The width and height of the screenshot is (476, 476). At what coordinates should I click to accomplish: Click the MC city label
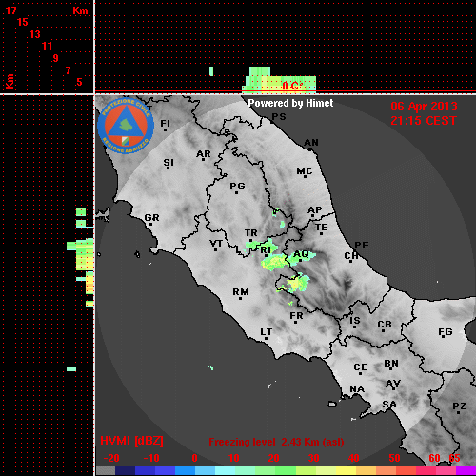click(x=305, y=171)
